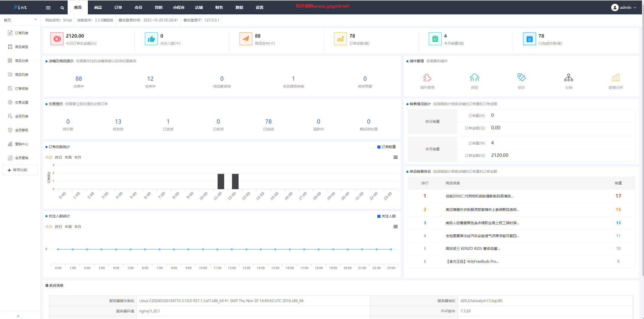Switch to the 设置 top menu
The width and height of the screenshot is (644, 319).
click(260, 8)
